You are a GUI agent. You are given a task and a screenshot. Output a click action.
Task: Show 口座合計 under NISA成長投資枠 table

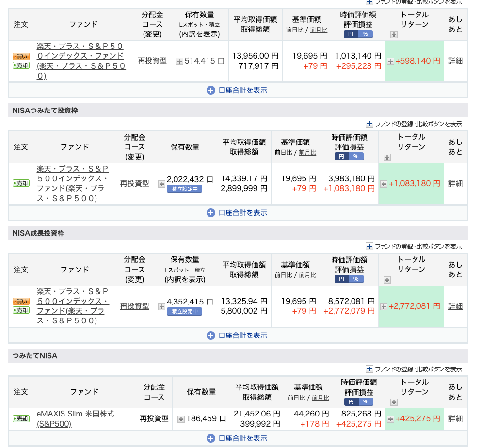tap(237, 336)
